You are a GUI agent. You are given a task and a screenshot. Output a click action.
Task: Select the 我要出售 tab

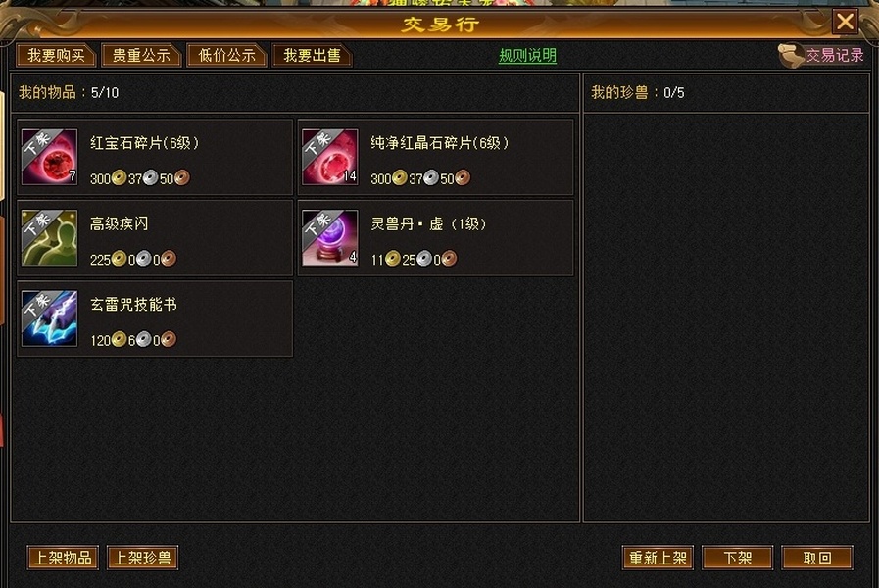click(312, 56)
